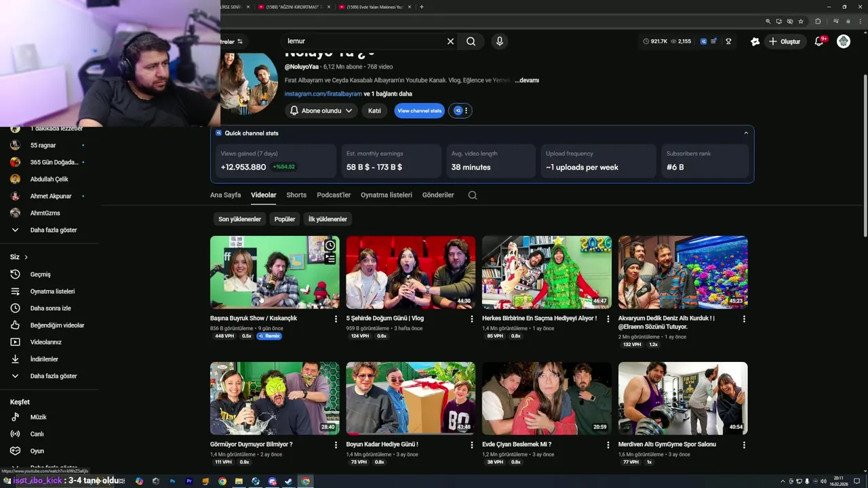This screenshot has height=488, width=868.
Task: Click the eye-slash icon in address bar
Action: coord(790,21)
